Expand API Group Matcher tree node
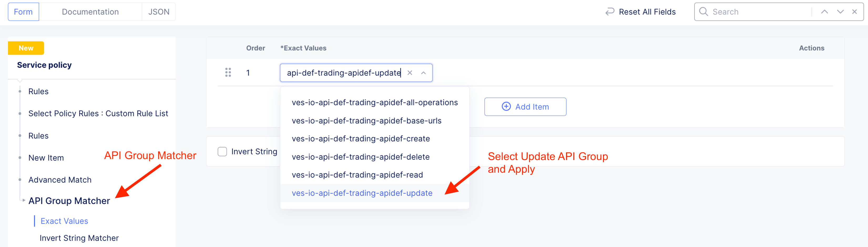Viewport: 868px width, 247px height. click(x=24, y=200)
